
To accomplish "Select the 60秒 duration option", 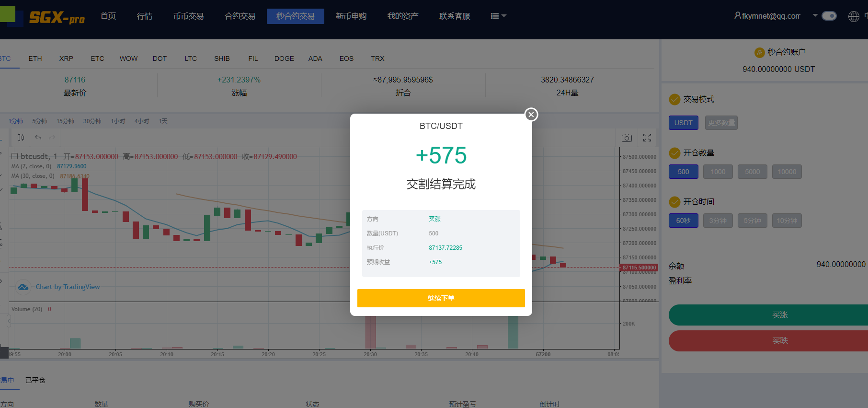I will pos(683,221).
